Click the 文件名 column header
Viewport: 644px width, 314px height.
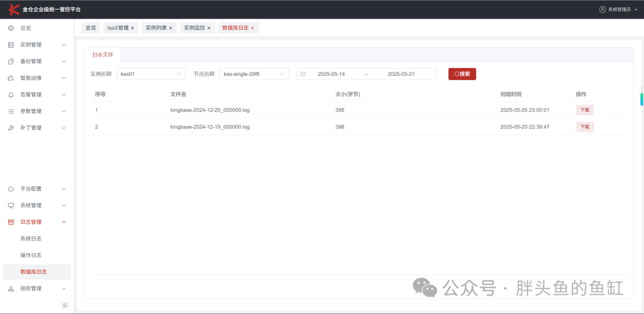pos(178,94)
